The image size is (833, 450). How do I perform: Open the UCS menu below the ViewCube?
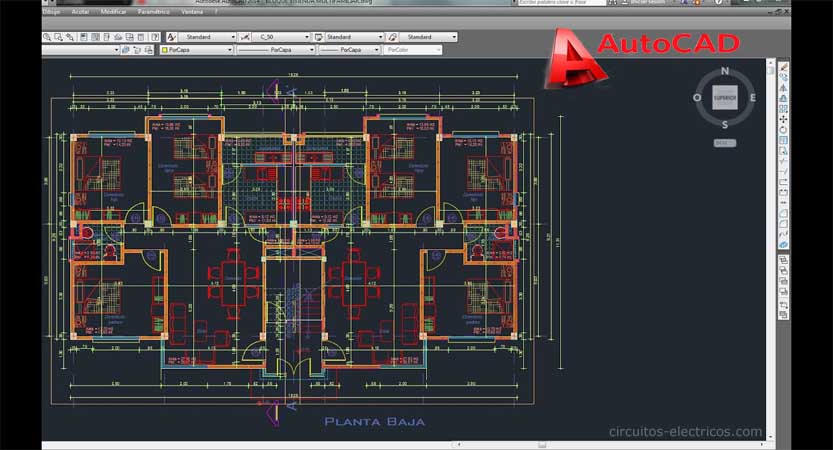(x=725, y=143)
